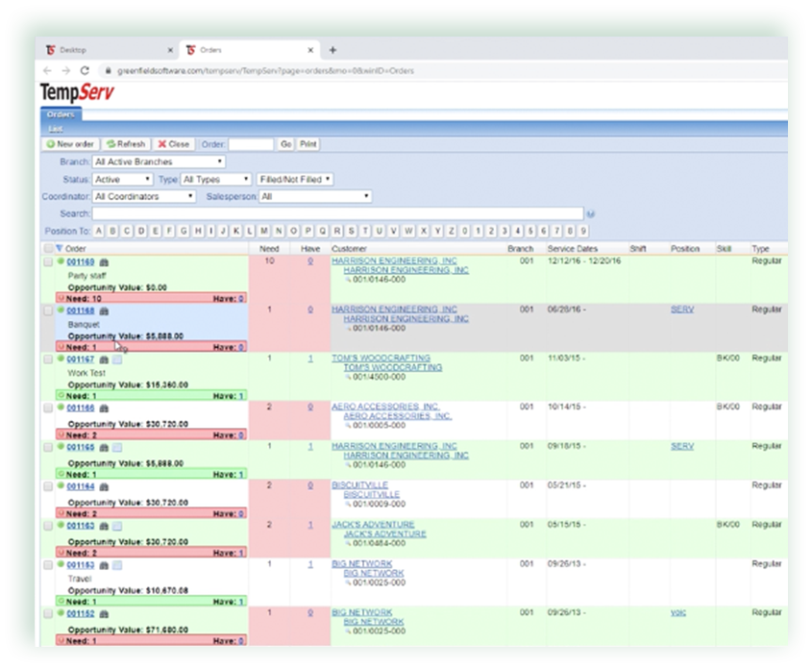Open the Type dropdown showing All Types

(x=216, y=179)
